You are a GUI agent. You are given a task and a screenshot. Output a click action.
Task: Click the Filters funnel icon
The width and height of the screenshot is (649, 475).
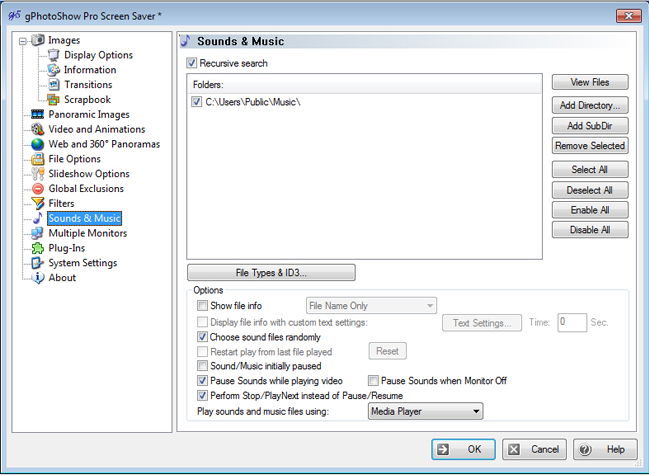click(x=38, y=204)
